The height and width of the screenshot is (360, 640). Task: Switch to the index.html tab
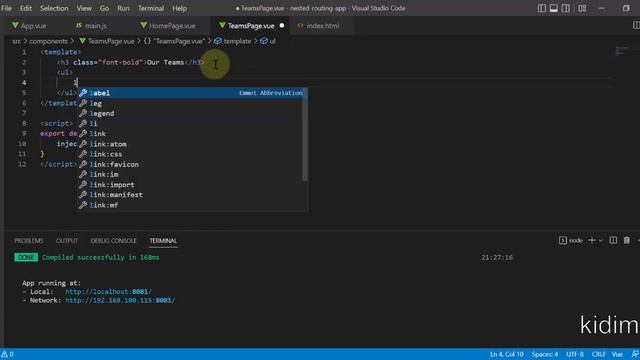click(322, 26)
